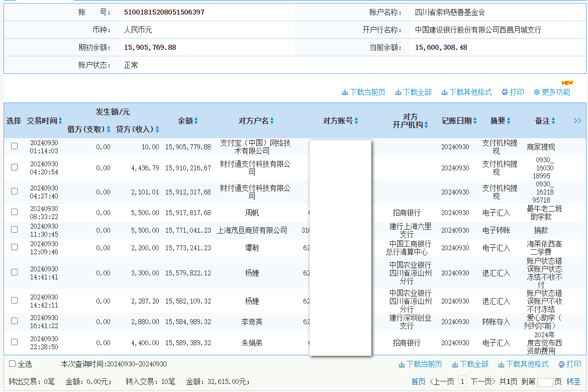
Task: Go to 首页 first page
Action: tap(418, 382)
